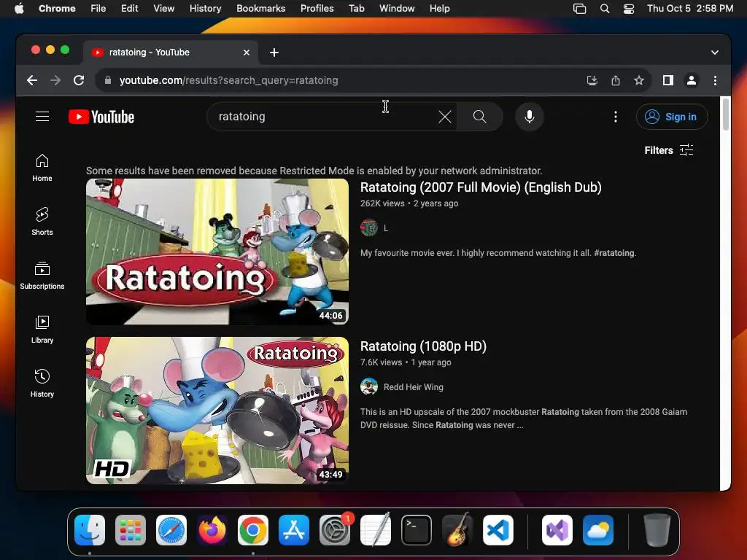
Task: Open the Chrome profile avatar
Action: (692, 80)
